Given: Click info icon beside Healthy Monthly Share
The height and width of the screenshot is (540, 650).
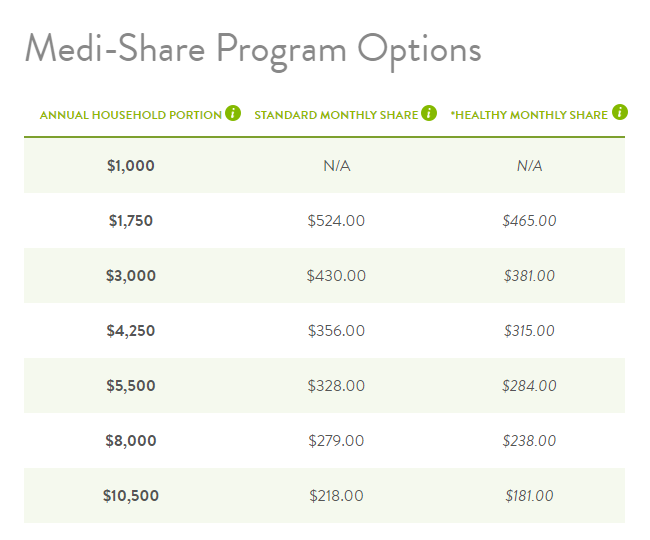Looking at the screenshot, I should click(620, 112).
